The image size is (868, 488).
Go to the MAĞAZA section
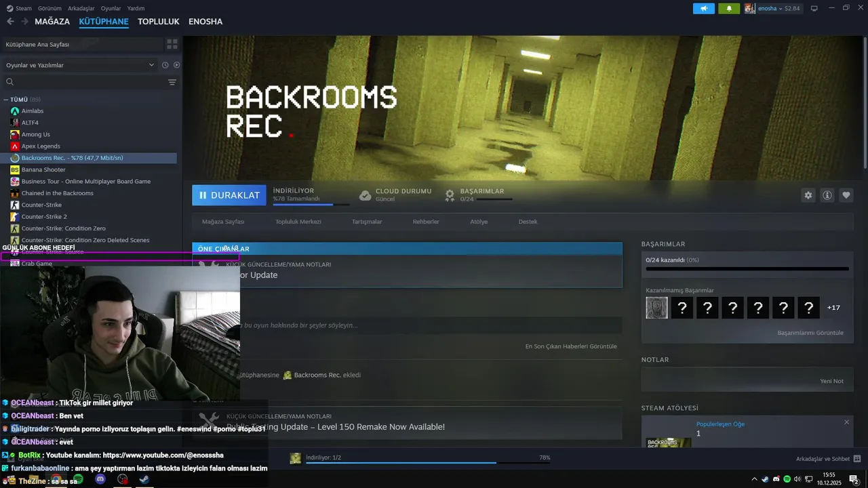[52, 22]
